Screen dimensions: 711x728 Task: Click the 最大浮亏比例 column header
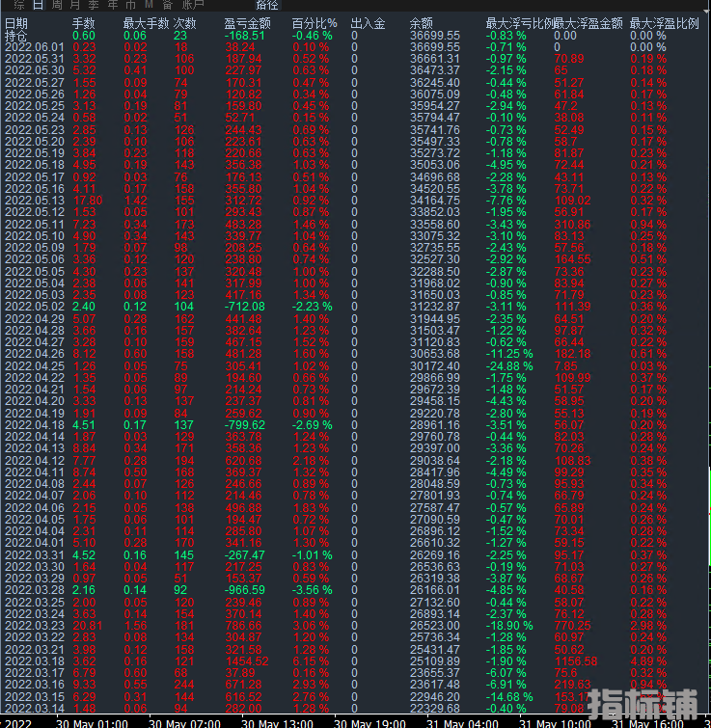[519, 22]
